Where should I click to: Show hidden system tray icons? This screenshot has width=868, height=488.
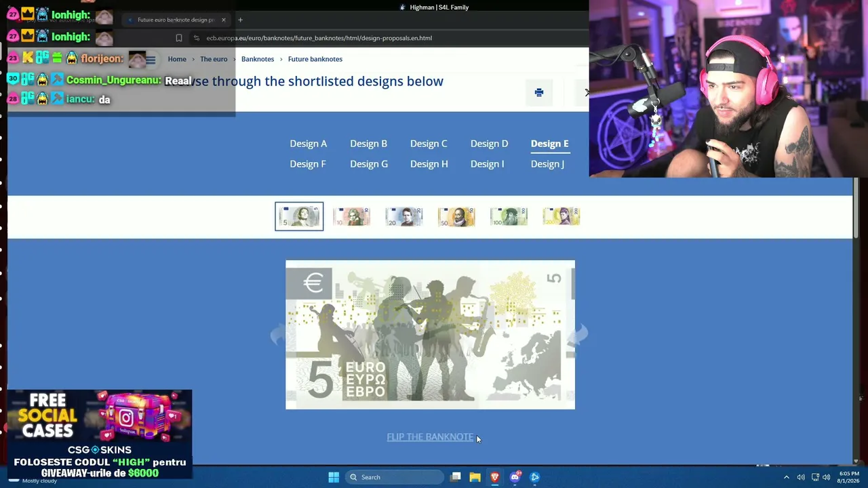click(787, 477)
